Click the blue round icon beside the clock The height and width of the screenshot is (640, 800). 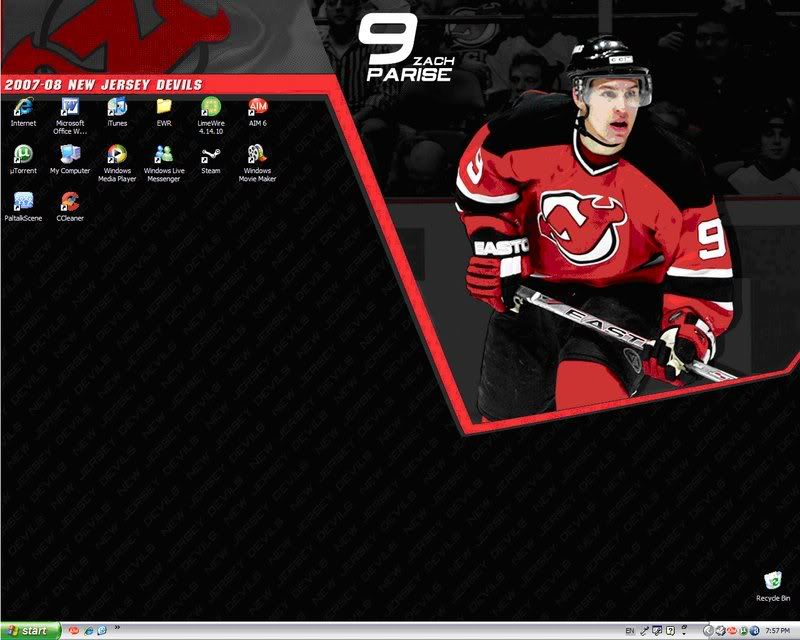[x=755, y=631]
